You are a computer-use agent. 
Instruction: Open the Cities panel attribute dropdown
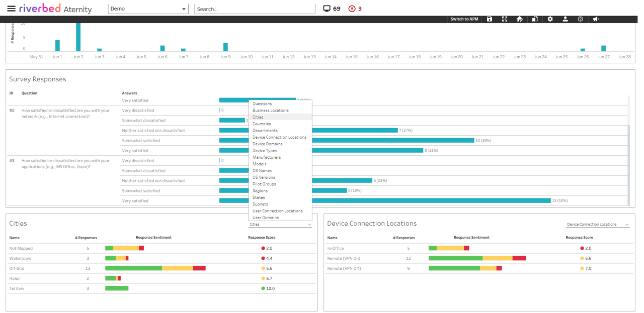(280, 224)
